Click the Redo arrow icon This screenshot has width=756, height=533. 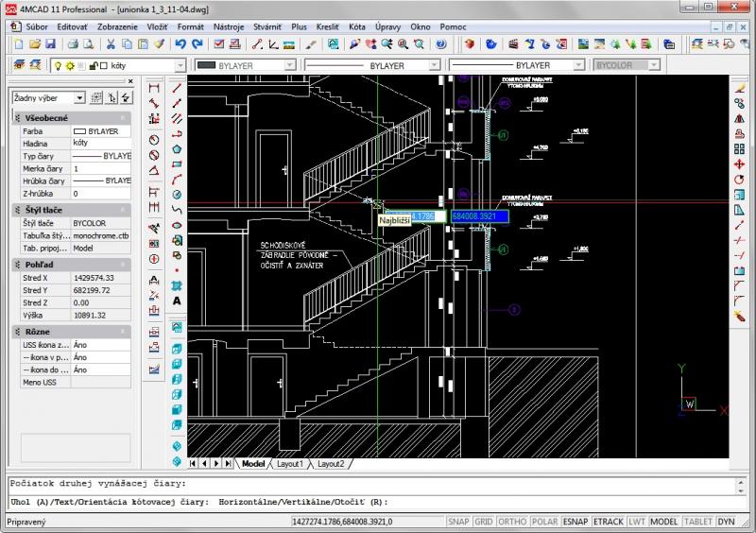click(196, 43)
